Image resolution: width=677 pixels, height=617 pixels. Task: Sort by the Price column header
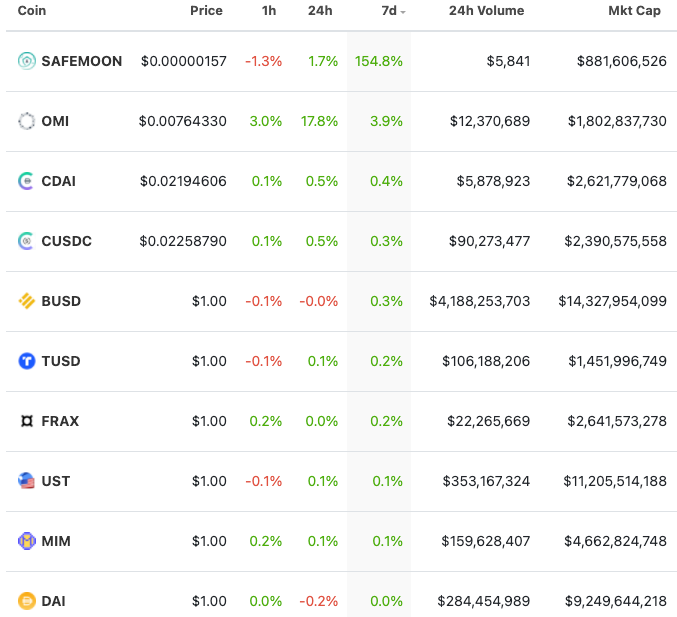click(206, 10)
